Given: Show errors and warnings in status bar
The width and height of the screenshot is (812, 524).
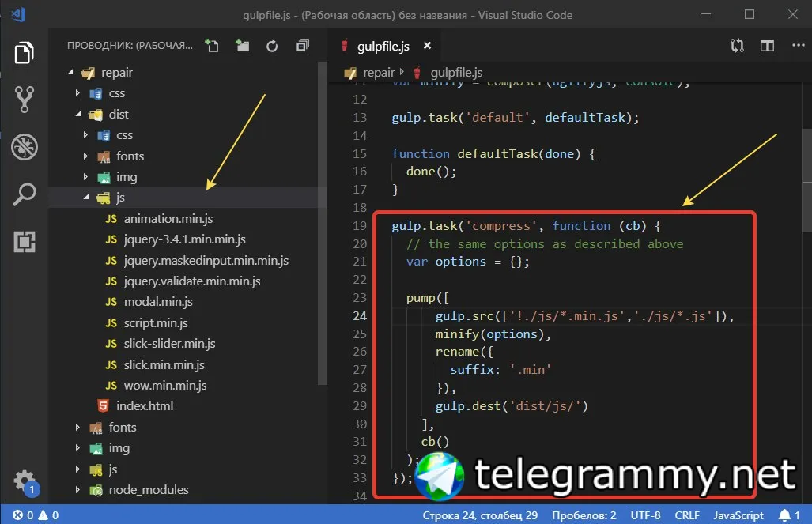Looking at the screenshot, I should pos(36,515).
